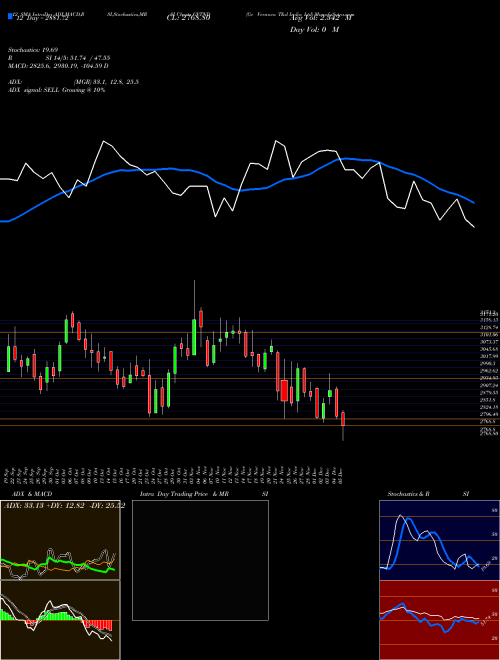Image resolution: width=500 pixels, height=660 pixels.
Task: Click the ADX chart with thick green line
Action: [x=60, y=540]
